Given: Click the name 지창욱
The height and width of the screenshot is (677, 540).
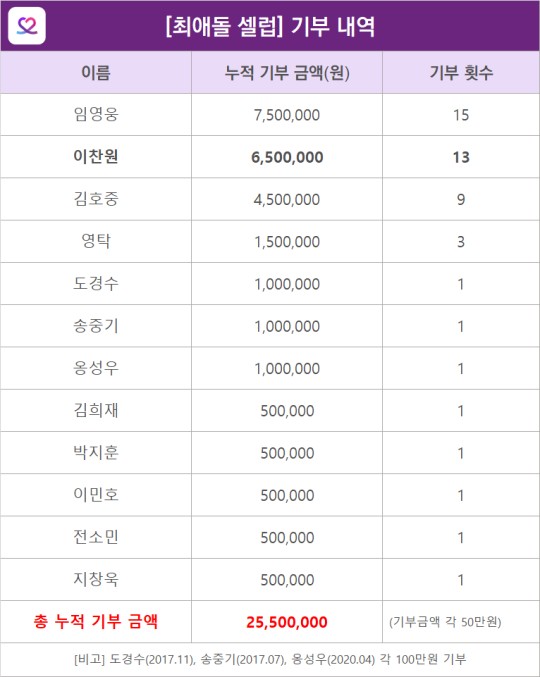Looking at the screenshot, I should [x=96, y=579].
